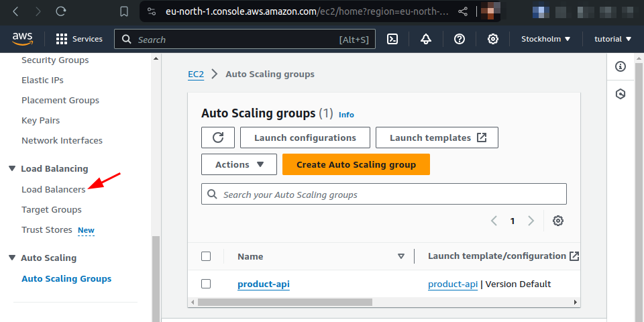Image resolution: width=644 pixels, height=322 pixels.
Task: Click the AWS logo home icon
Action: tap(22, 39)
